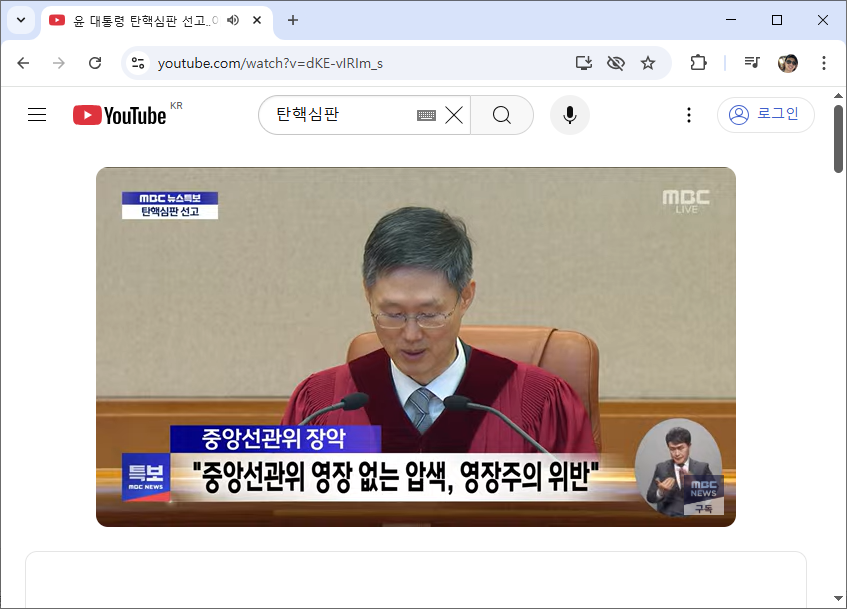
Task: Mute the tab's audio speaker icon
Action: tap(233, 21)
